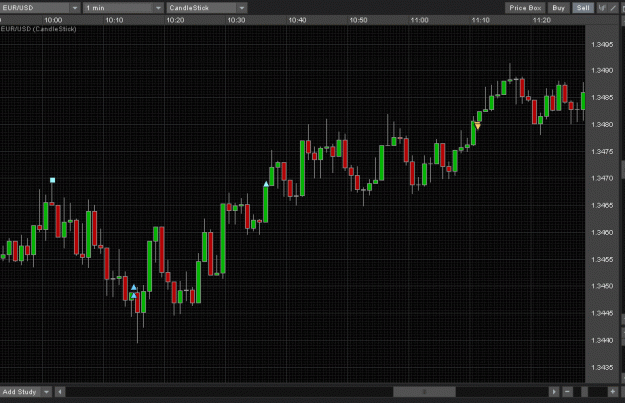Zoom in with the plus button
This screenshot has width=625, height=403.
click(x=613, y=392)
